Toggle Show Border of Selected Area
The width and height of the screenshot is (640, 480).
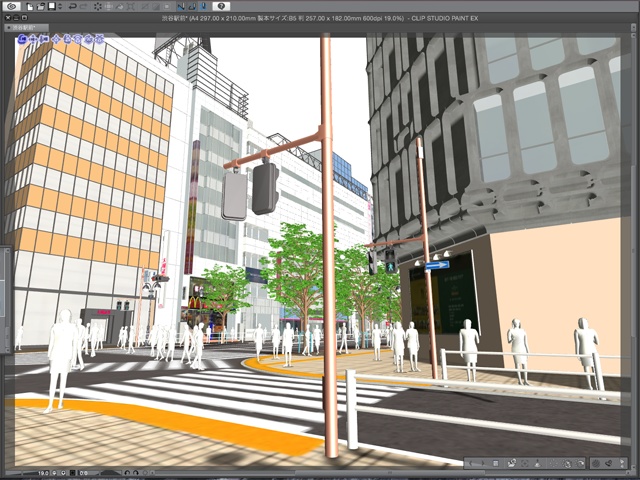point(167,7)
